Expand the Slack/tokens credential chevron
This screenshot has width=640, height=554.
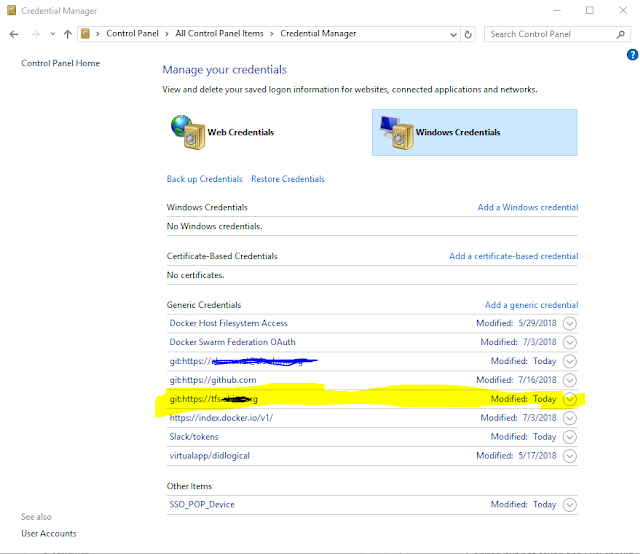pos(569,437)
